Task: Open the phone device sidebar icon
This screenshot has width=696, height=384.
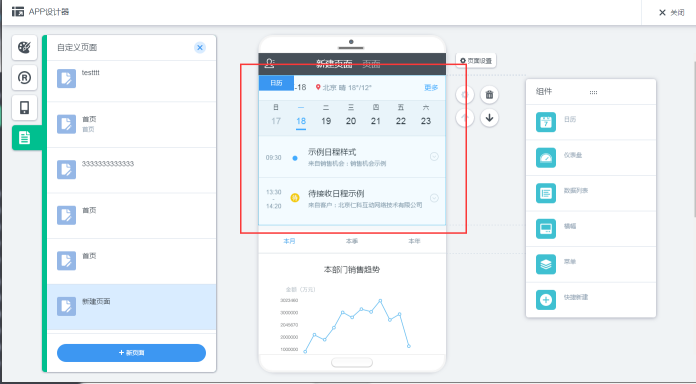Action: (x=24, y=107)
